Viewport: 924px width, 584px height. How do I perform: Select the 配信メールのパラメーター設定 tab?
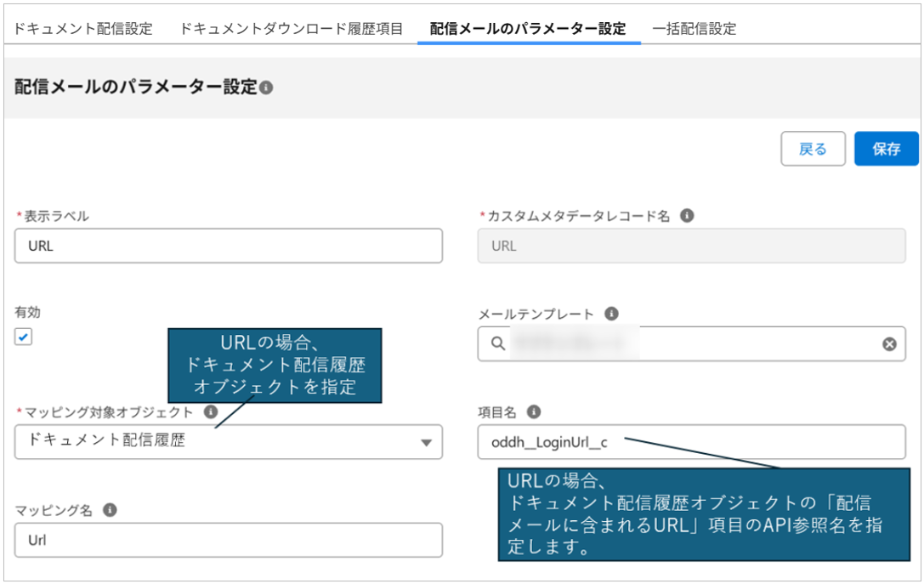tap(528, 29)
